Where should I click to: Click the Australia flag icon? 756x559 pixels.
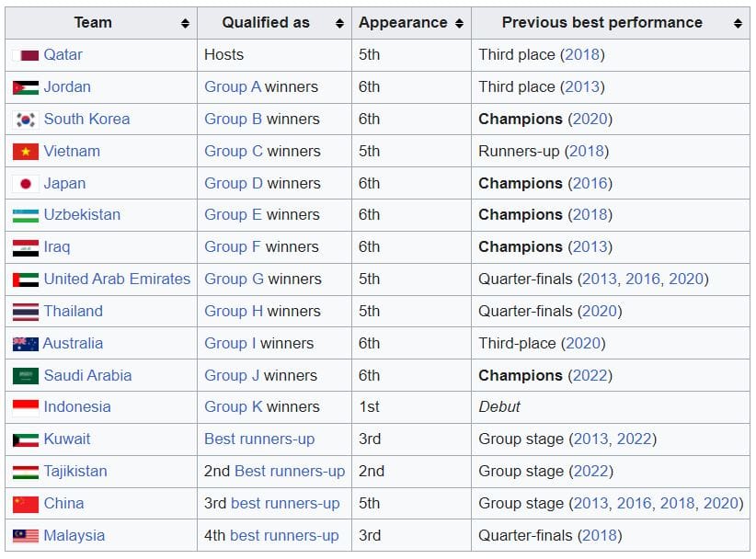pyautogui.click(x=26, y=344)
